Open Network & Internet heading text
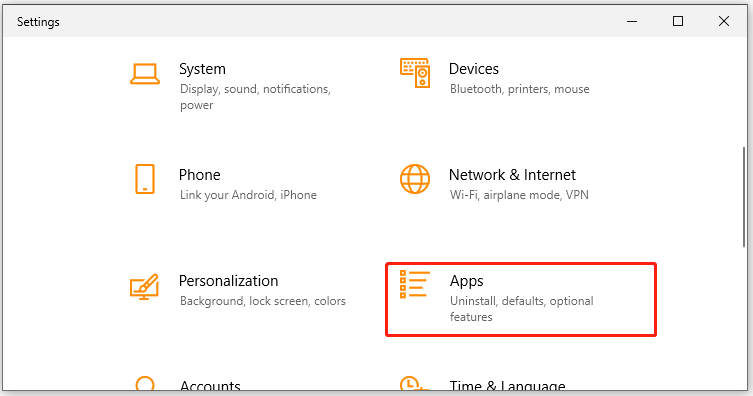The width and height of the screenshot is (753, 396). click(512, 175)
